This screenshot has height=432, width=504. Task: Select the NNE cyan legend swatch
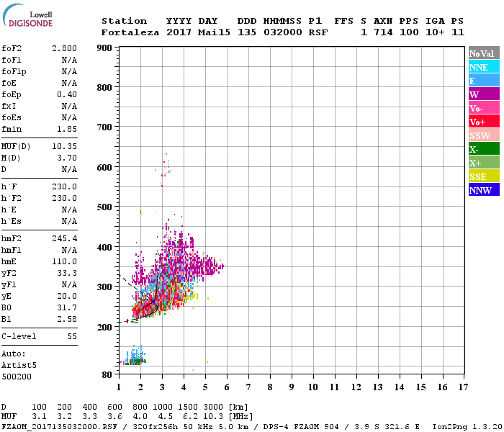[484, 67]
